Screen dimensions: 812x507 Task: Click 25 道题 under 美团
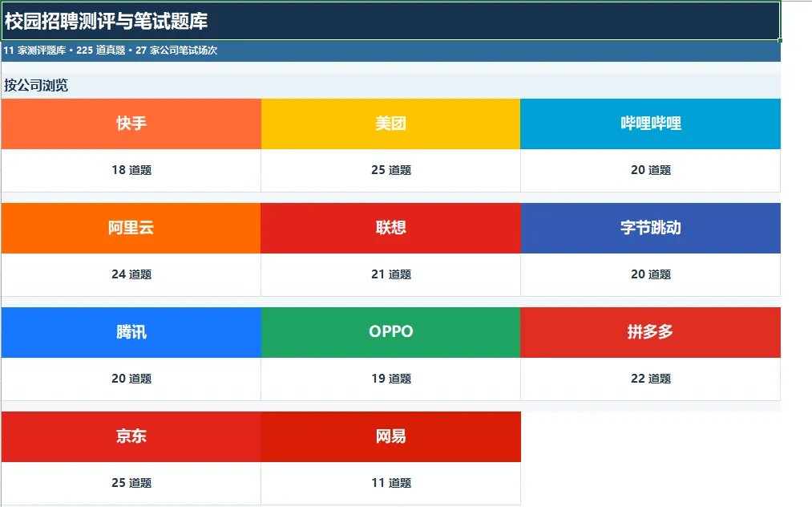[390, 171]
